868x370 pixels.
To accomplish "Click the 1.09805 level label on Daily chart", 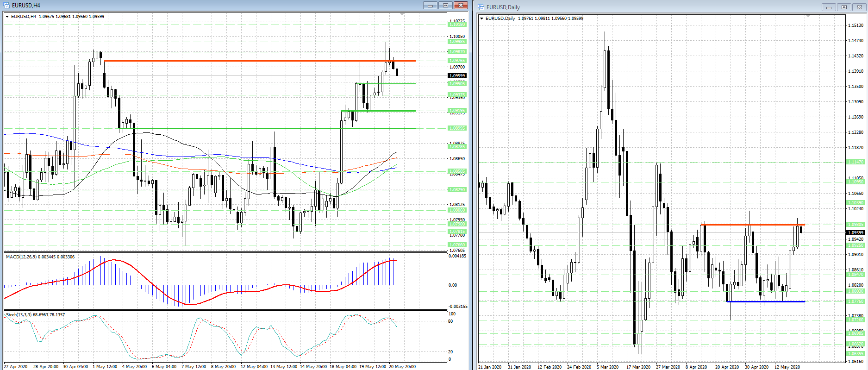I will point(856,225).
